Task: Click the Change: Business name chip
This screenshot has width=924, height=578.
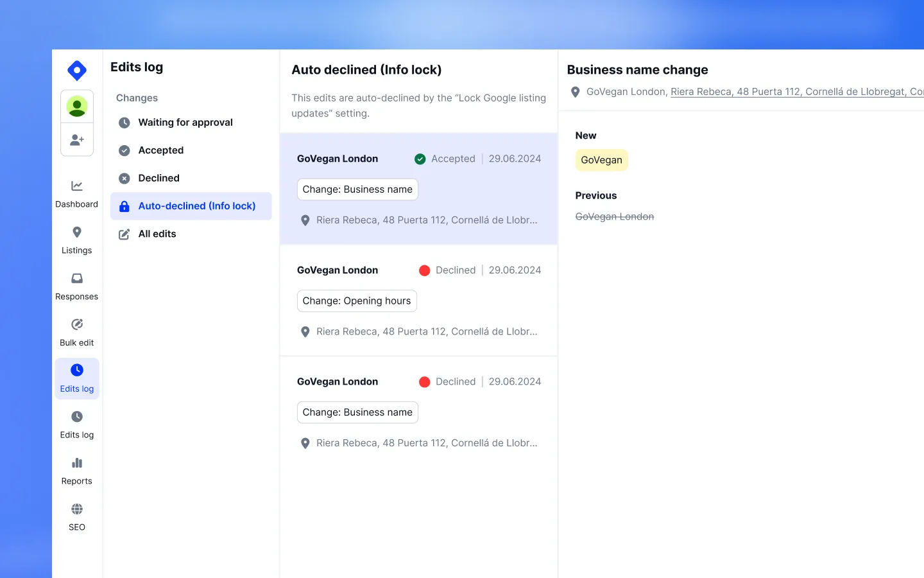Action: (x=357, y=189)
